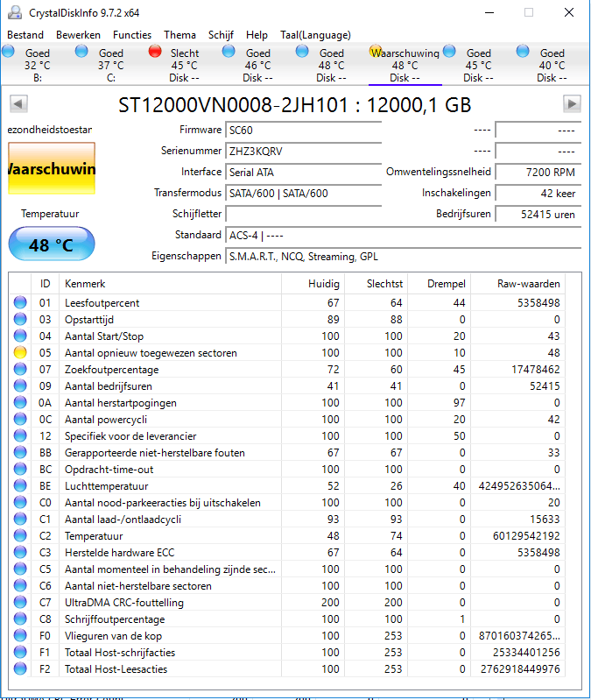Click yellow status icon of reallocated sectors row
The width and height of the screenshot is (591, 700).
20,353
